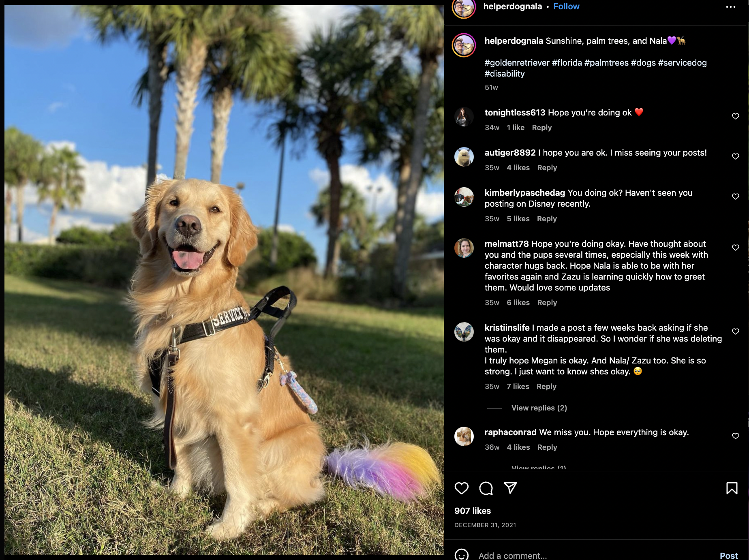Share post via paper plane icon
Screen dimensions: 749x560
[x=510, y=488]
